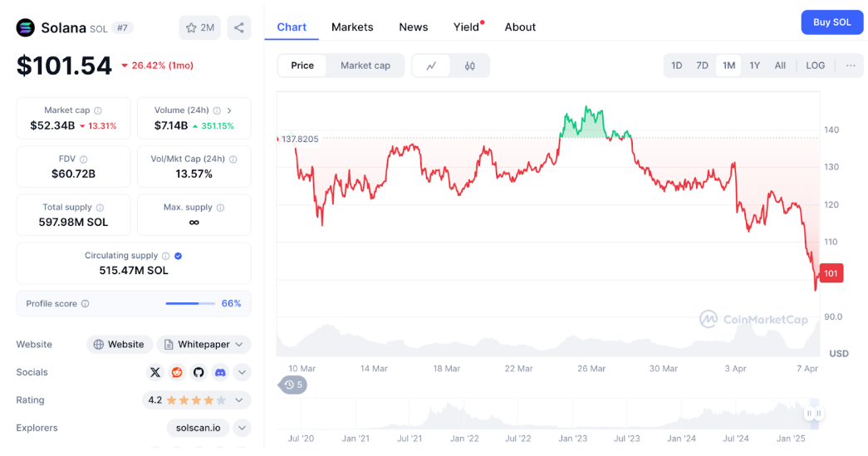This screenshot has width=868, height=456.
Task: Click the Market cap info icon
Action: (98, 110)
